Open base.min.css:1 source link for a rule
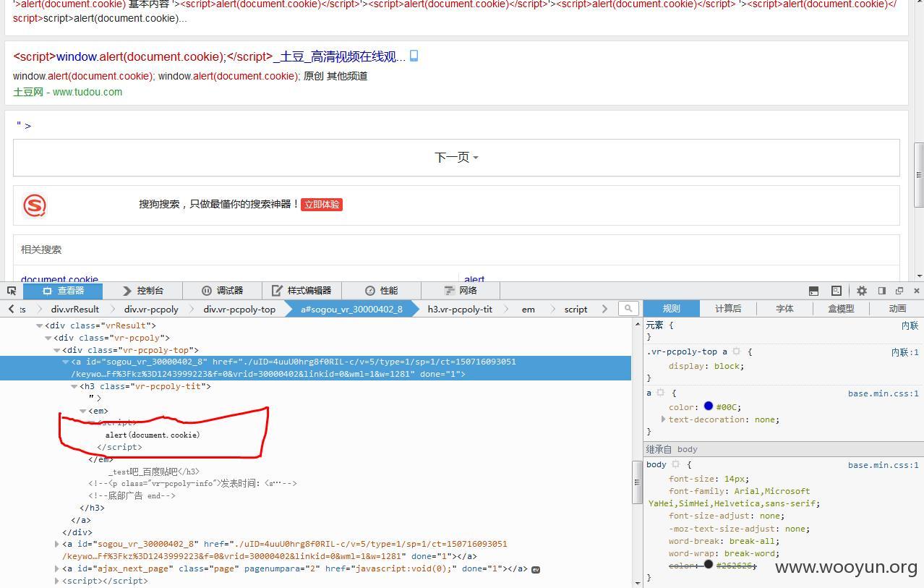The image size is (924, 588). click(x=883, y=393)
